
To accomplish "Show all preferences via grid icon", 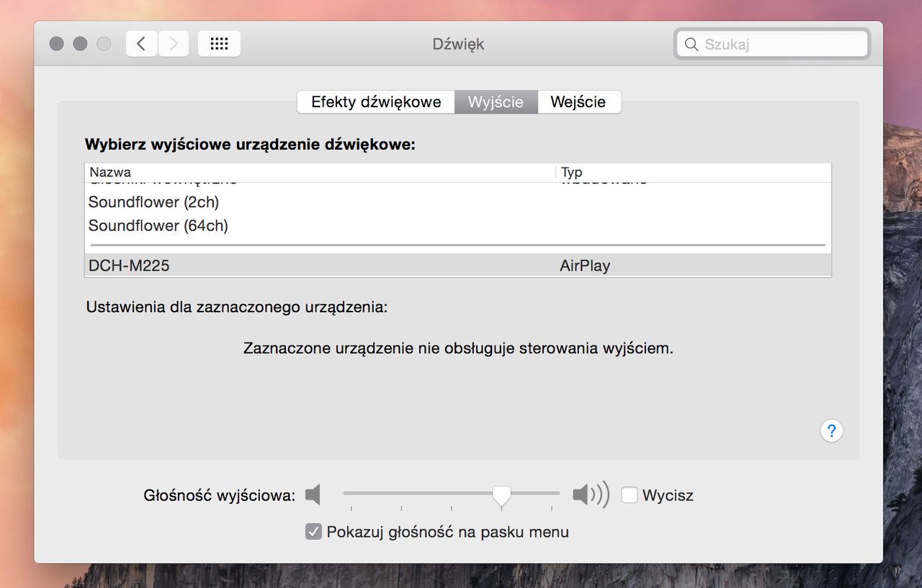I will 219,44.
